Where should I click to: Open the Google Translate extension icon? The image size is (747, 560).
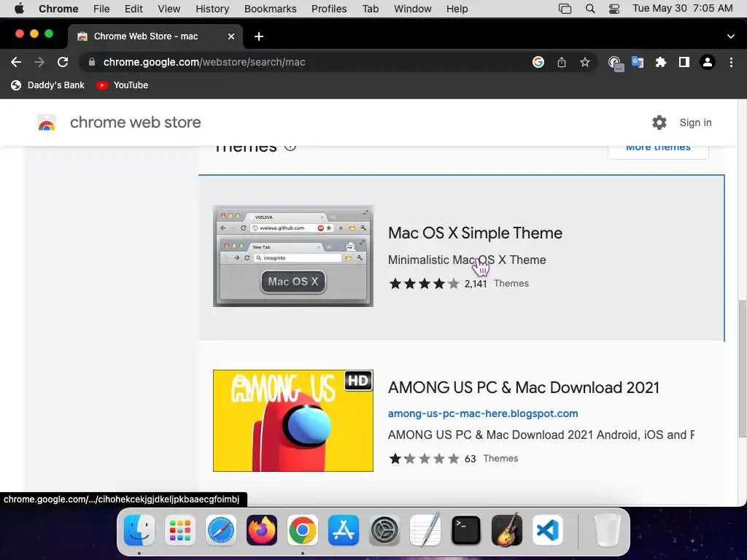638,62
